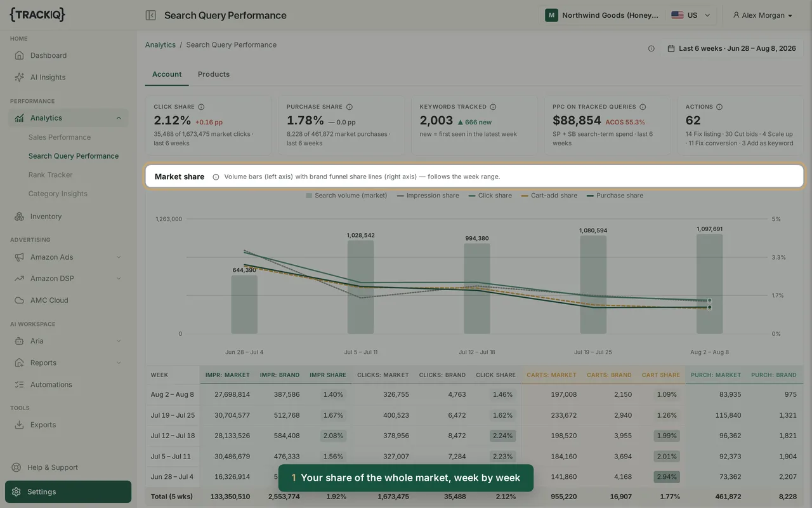Viewport: 812px width, 508px height.
Task: Switch to the Products tab
Action: [214, 74]
